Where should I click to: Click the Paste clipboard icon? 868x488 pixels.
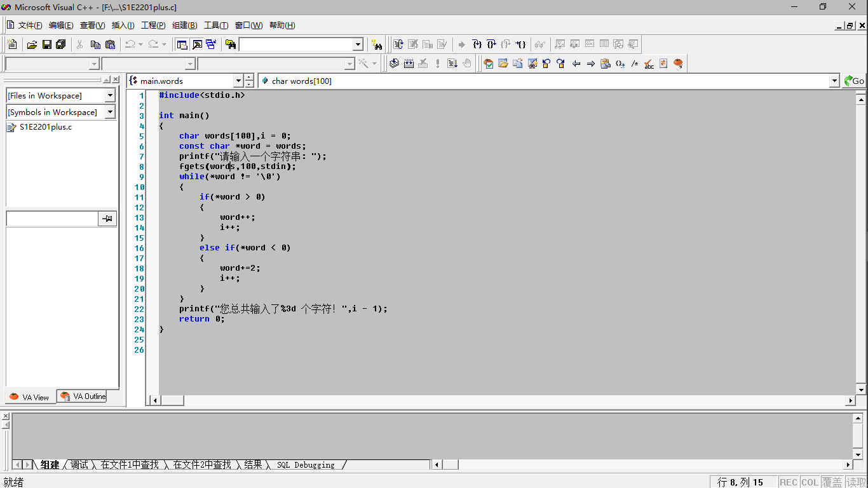pyautogui.click(x=110, y=44)
